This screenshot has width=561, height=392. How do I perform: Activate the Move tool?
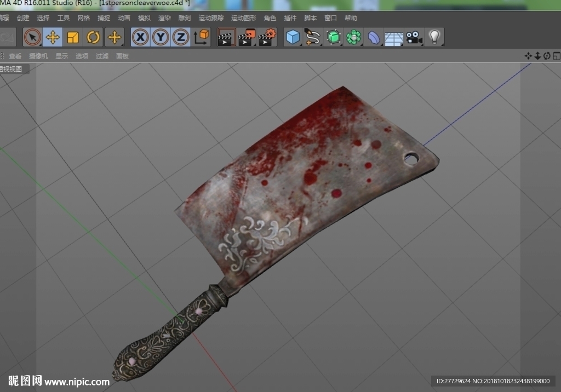(53, 37)
